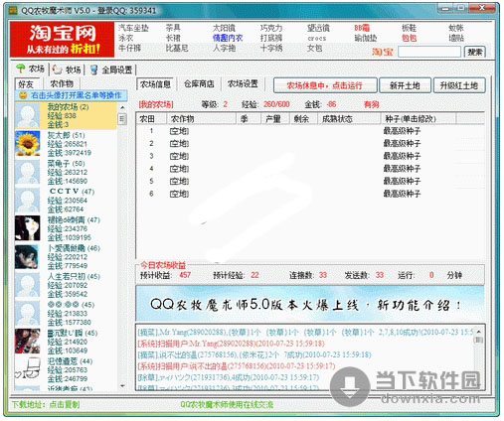Click the 升级红土地 button
Viewport: 504px width, 421px height.
[x=459, y=85]
